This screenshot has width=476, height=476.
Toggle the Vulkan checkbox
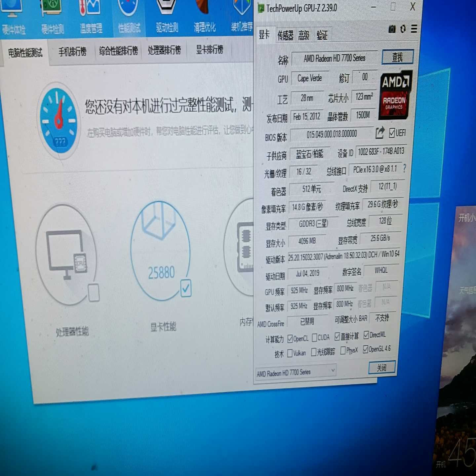coord(290,353)
